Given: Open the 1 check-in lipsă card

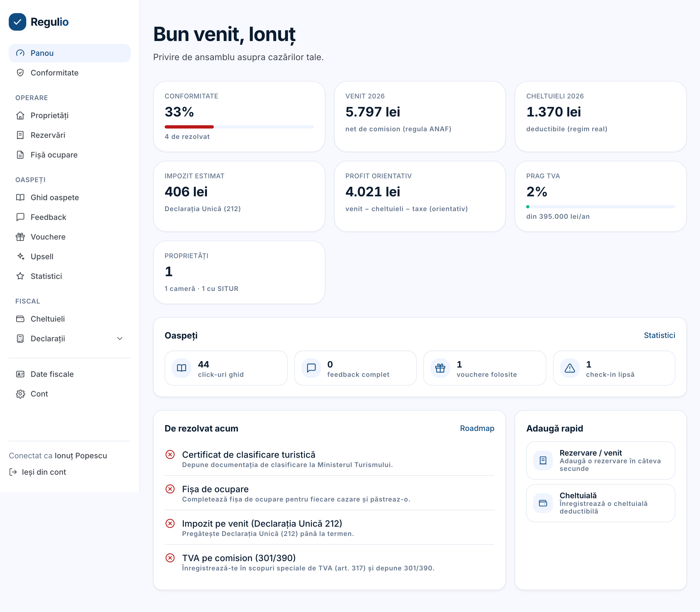Looking at the screenshot, I should pos(614,368).
